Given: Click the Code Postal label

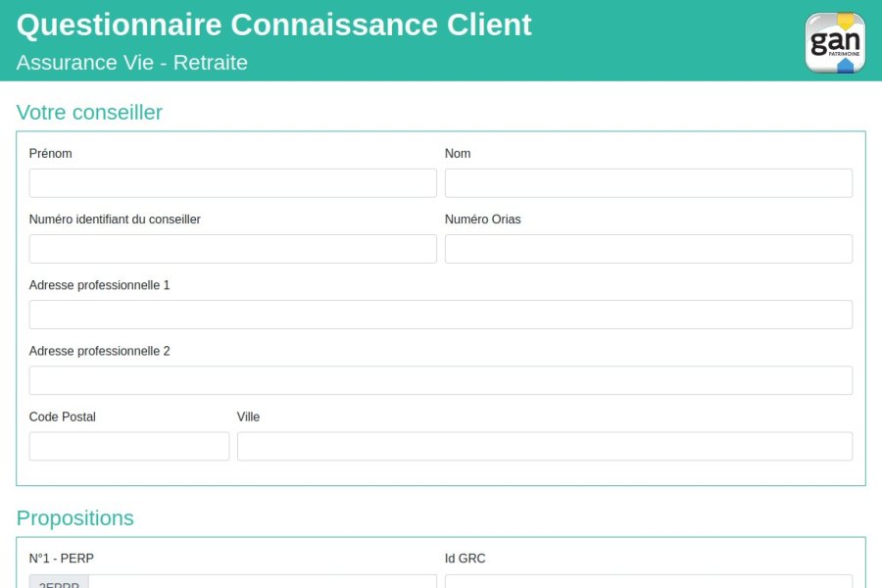Looking at the screenshot, I should pos(63,416).
